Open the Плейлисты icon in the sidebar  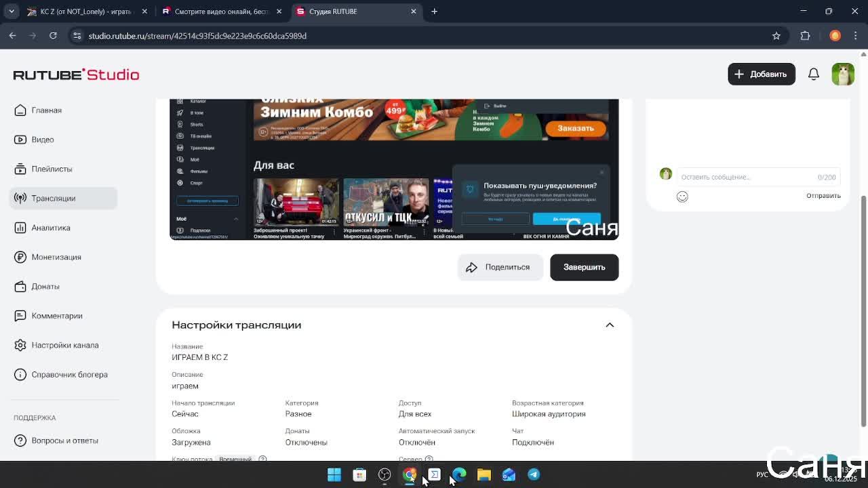[x=20, y=169]
